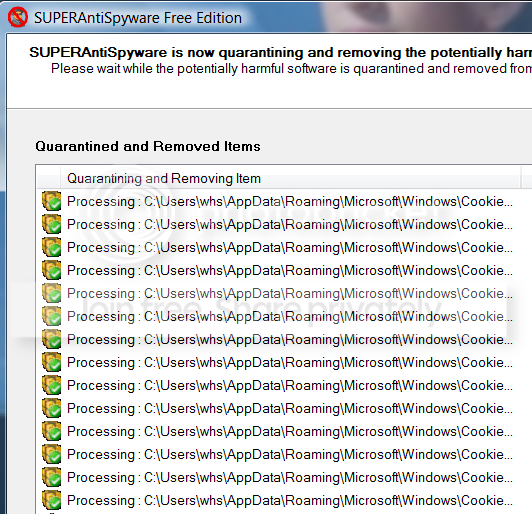Select the tenth Processing cookie path entry text
Screen dimensions: 532x514
pyautogui.click(x=290, y=408)
